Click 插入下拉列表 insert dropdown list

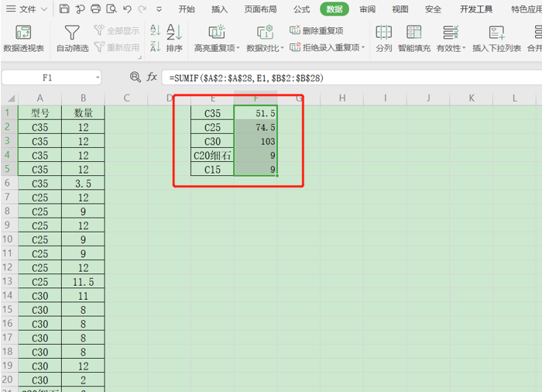(x=497, y=39)
